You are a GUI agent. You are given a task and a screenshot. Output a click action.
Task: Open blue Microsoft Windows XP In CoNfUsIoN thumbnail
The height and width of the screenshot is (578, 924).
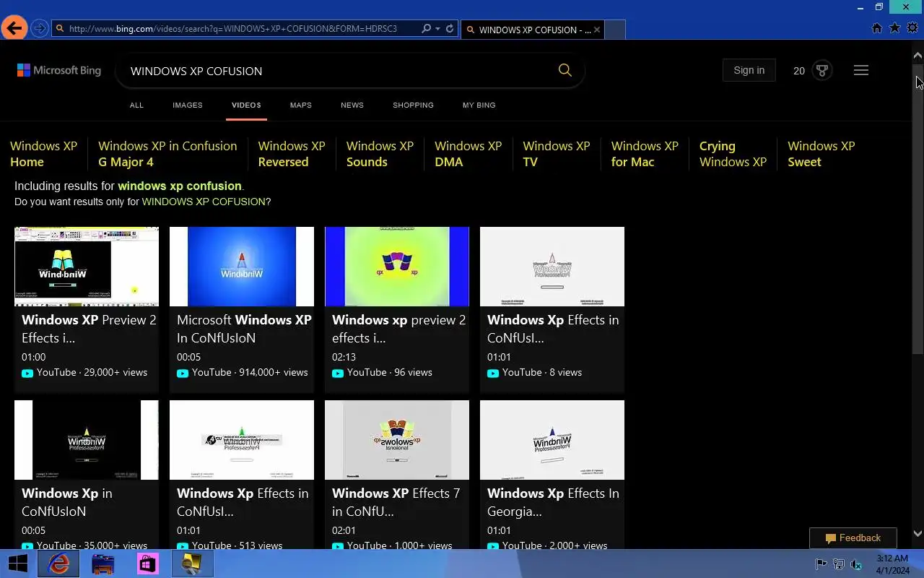click(242, 267)
